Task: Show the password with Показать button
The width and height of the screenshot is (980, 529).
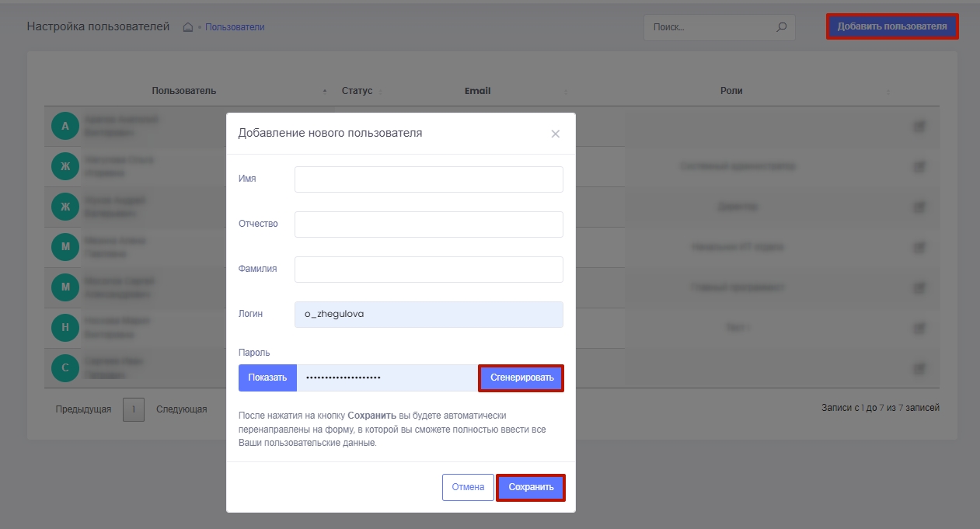Action: click(x=267, y=378)
